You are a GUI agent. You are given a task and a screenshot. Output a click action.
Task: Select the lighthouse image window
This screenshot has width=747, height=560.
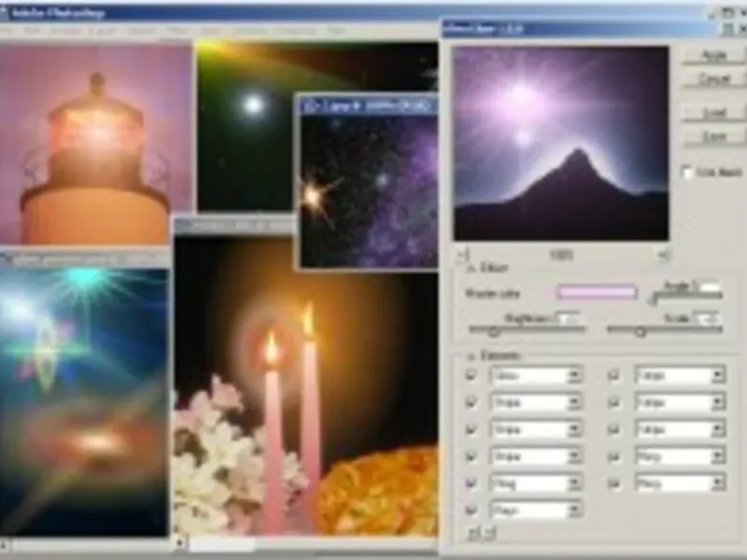95,143
